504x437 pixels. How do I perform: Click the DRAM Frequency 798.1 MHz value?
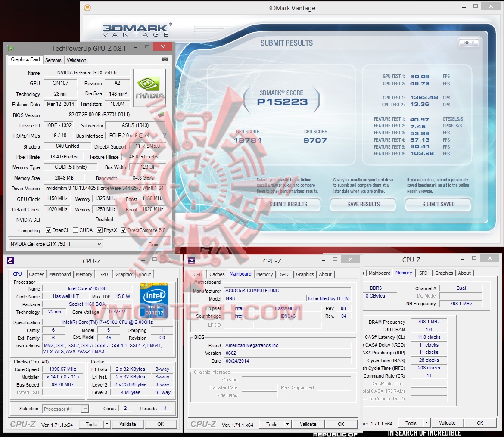click(x=429, y=322)
